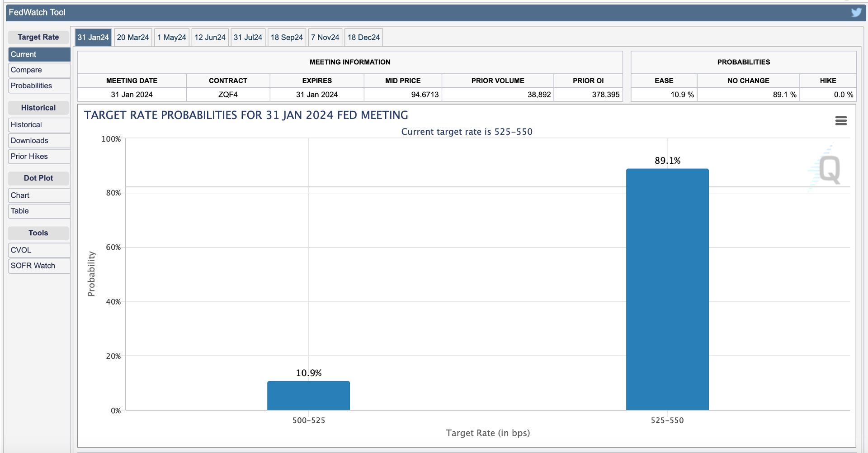Select the 7 Nov24 meeting tab
Viewport: 868px width, 453px height.
coord(325,37)
